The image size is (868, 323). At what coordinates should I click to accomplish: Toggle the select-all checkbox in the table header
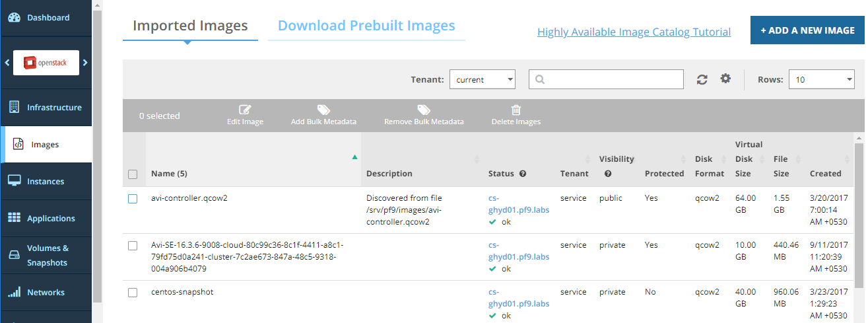[133, 174]
